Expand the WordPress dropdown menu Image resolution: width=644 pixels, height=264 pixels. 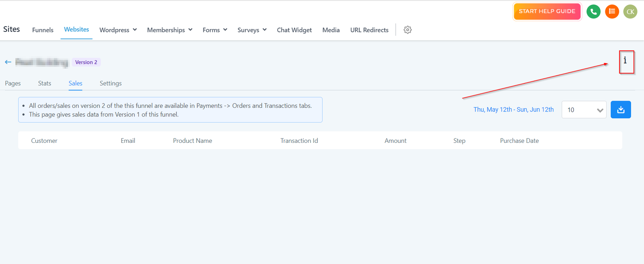tap(118, 30)
